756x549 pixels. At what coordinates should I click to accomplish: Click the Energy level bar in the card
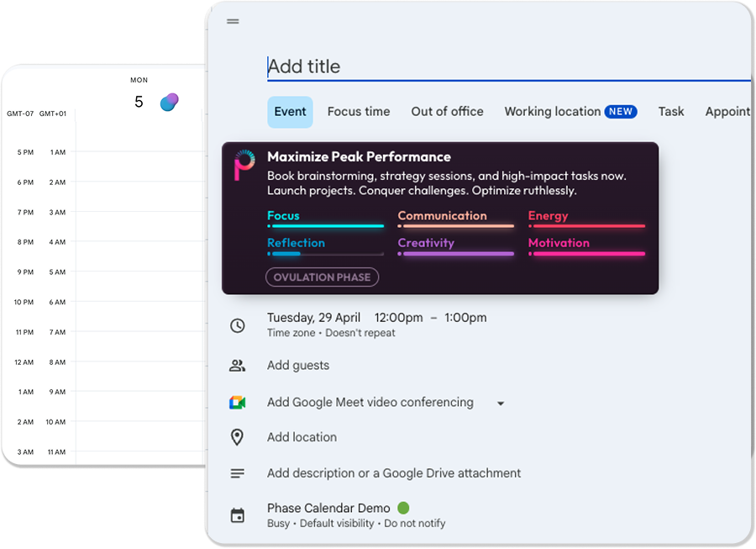[x=586, y=227]
